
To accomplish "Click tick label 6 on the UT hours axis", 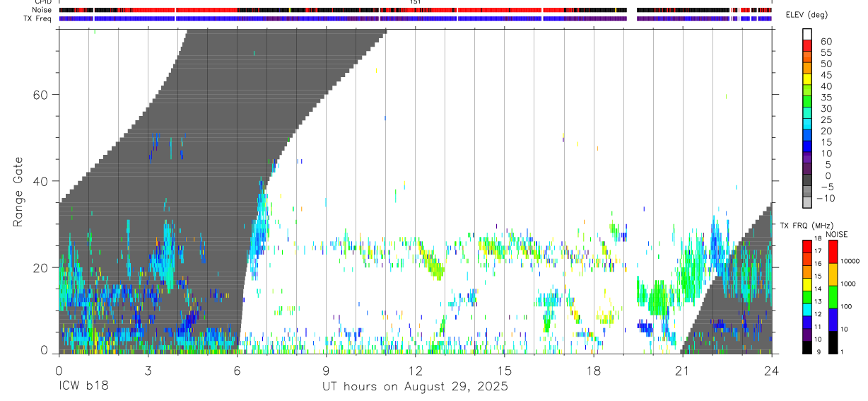I will (237, 370).
